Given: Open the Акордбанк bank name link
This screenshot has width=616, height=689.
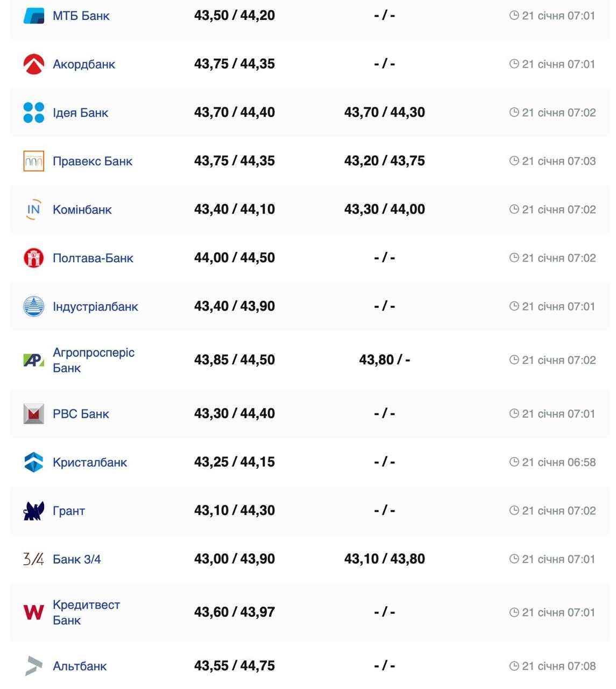Looking at the screenshot, I should coord(84,64).
